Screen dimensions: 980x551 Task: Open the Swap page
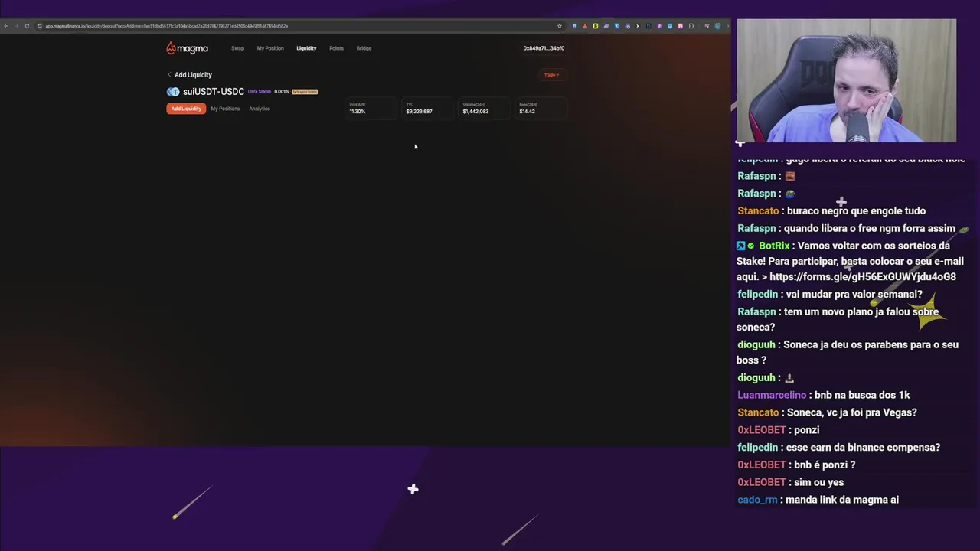click(x=237, y=48)
